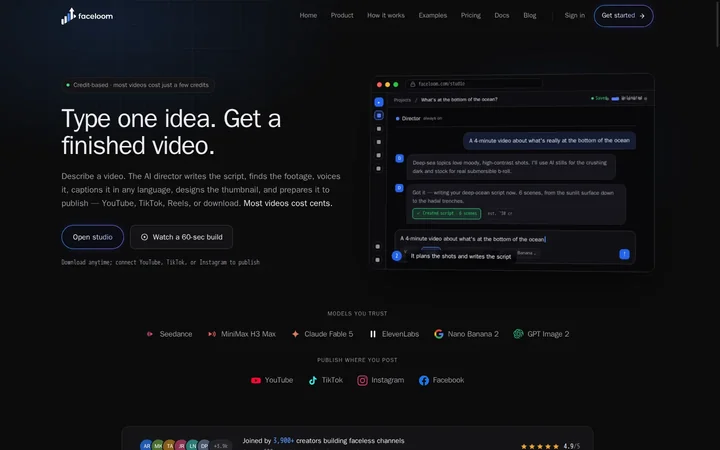Click the LN creator avatar
This screenshot has width=720, height=450.
pos(192,445)
